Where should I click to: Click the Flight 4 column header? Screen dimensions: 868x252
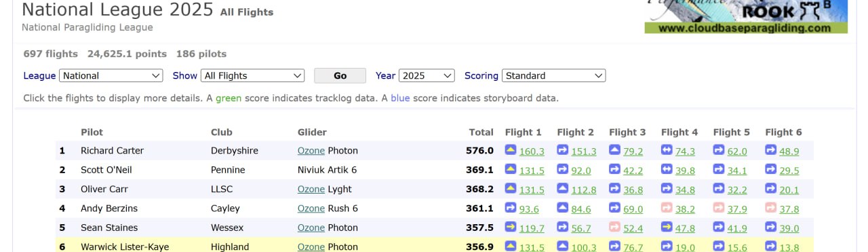[x=679, y=132]
